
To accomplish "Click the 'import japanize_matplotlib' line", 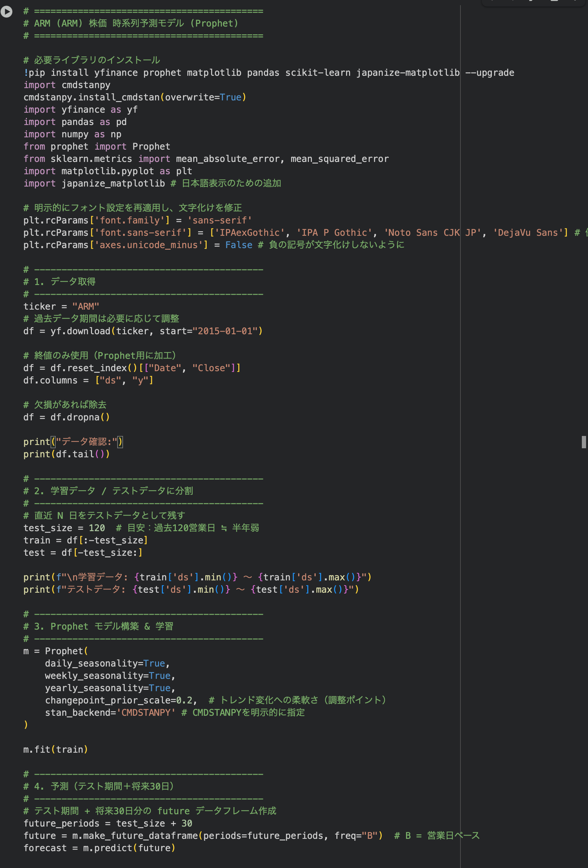I will [x=152, y=184].
